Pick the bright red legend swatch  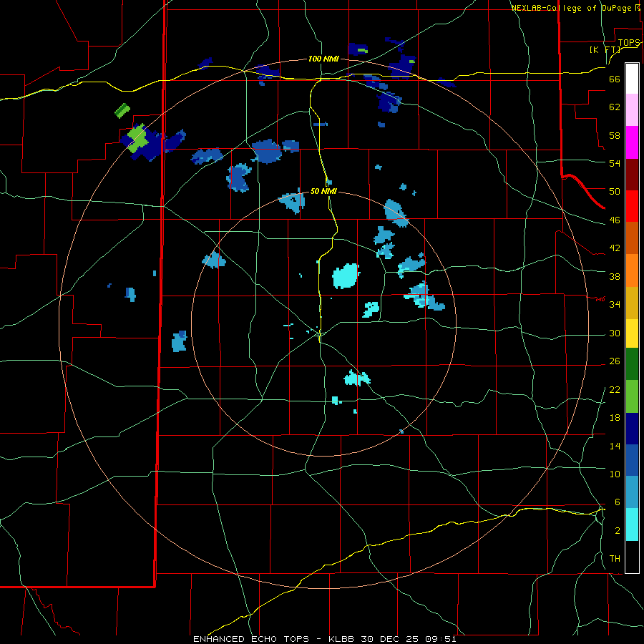[x=632, y=206]
